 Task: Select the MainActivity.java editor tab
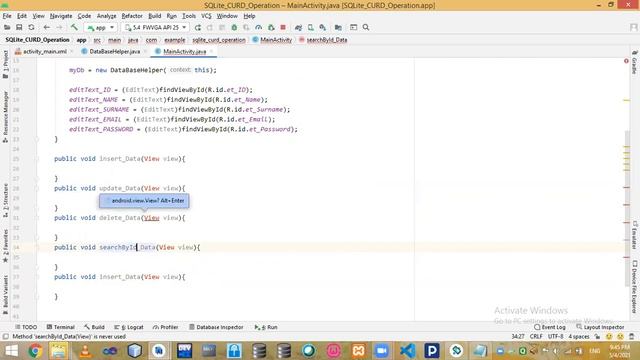(x=184, y=51)
